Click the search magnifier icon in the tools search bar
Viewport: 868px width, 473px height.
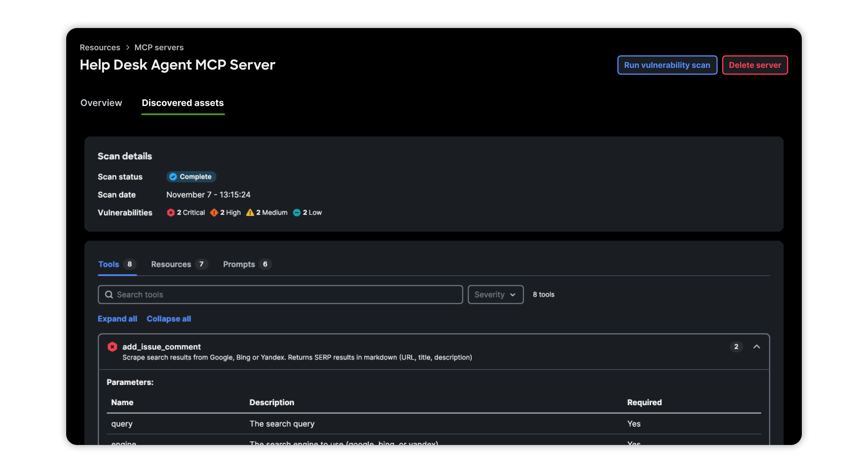(x=109, y=294)
